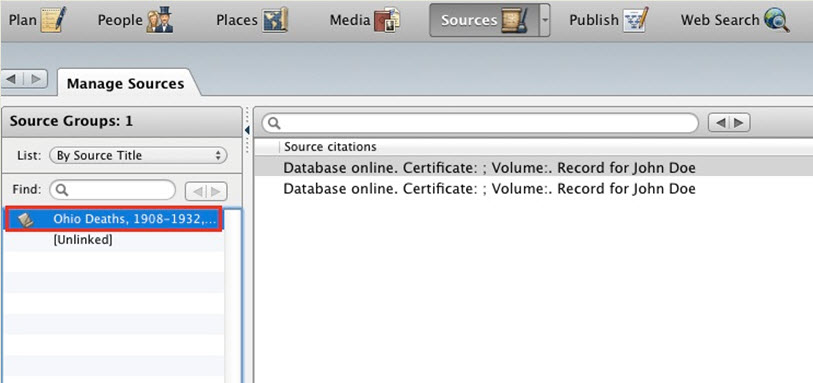813x383 pixels.
Task: Click next result arrow next to Find field
Action: [217, 192]
